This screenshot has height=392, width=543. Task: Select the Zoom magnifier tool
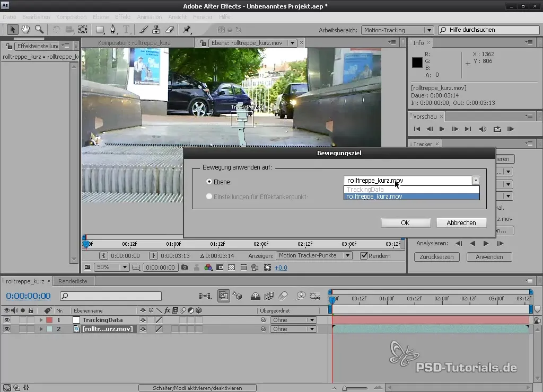[39, 30]
